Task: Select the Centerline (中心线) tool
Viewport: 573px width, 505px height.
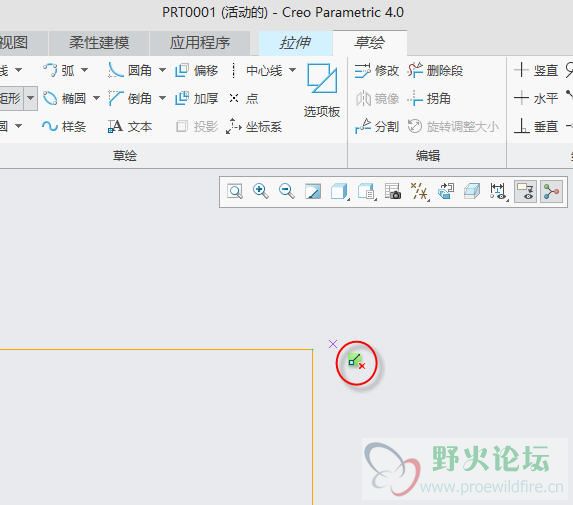Action: click(257, 70)
